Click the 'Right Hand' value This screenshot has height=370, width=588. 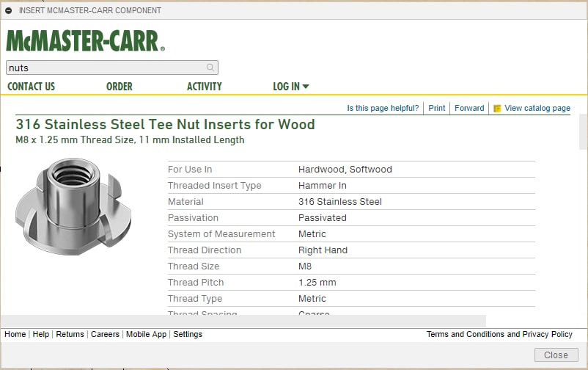click(x=323, y=250)
